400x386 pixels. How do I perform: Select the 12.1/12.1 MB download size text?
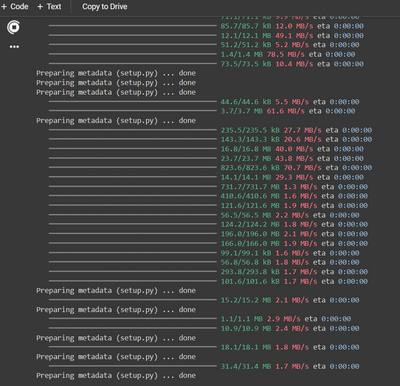(246, 35)
